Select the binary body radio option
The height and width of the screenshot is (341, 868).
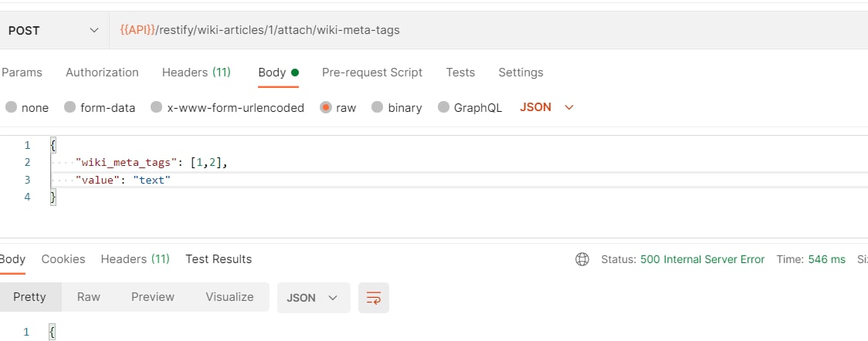pyautogui.click(x=378, y=107)
